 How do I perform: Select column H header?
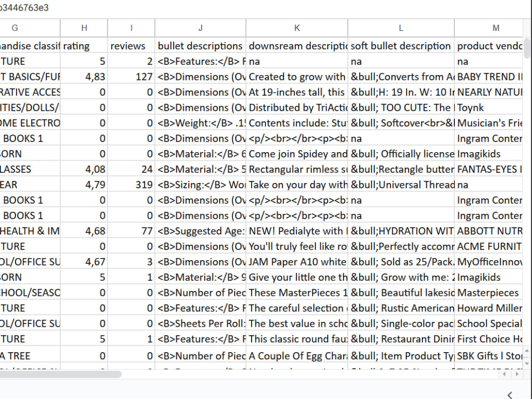tap(84, 28)
